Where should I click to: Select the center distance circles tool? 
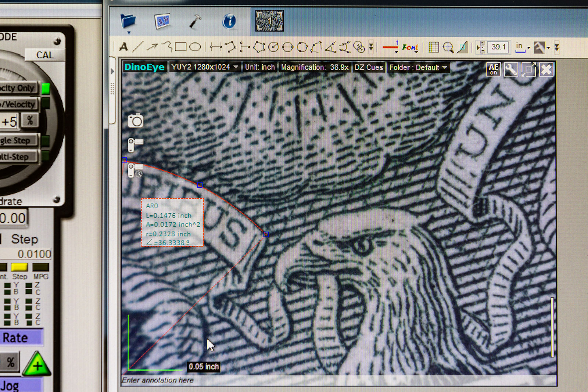(x=359, y=47)
